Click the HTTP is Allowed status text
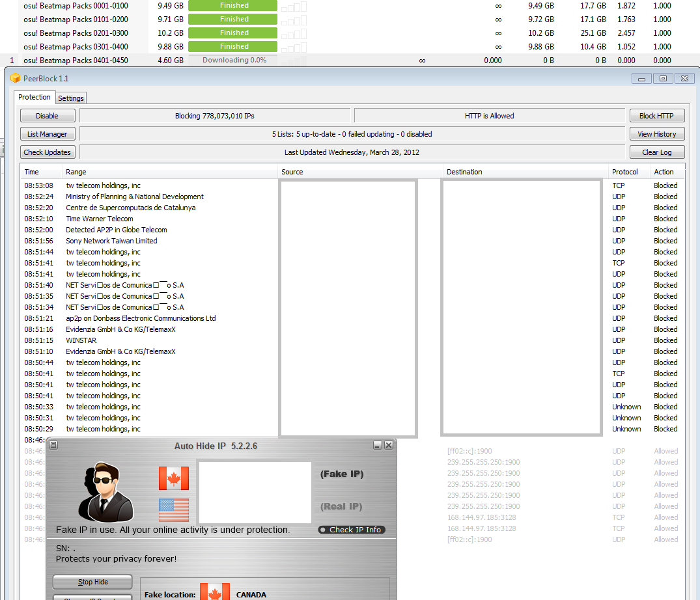The height and width of the screenshot is (600, 700). [x=489, y=116]
